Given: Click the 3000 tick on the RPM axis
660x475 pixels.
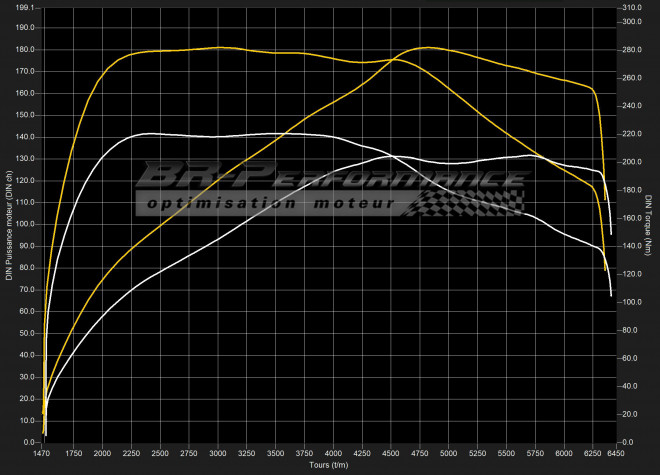Looking at the screenshot, I should (218, 453).
